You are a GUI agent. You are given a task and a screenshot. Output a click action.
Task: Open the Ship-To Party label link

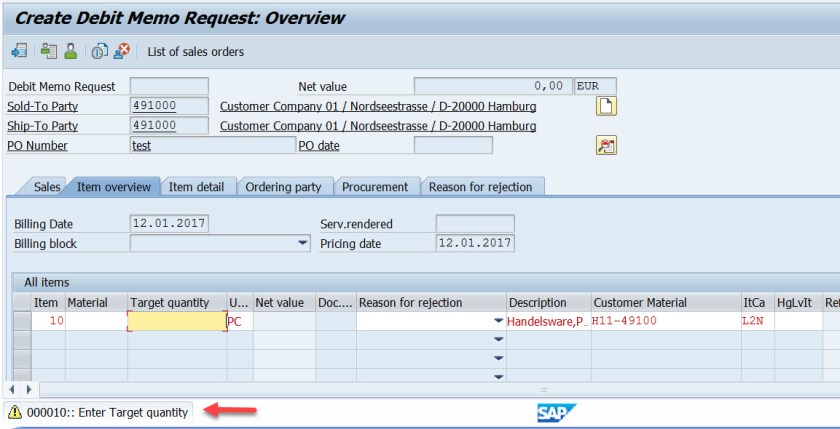[42, 126]
